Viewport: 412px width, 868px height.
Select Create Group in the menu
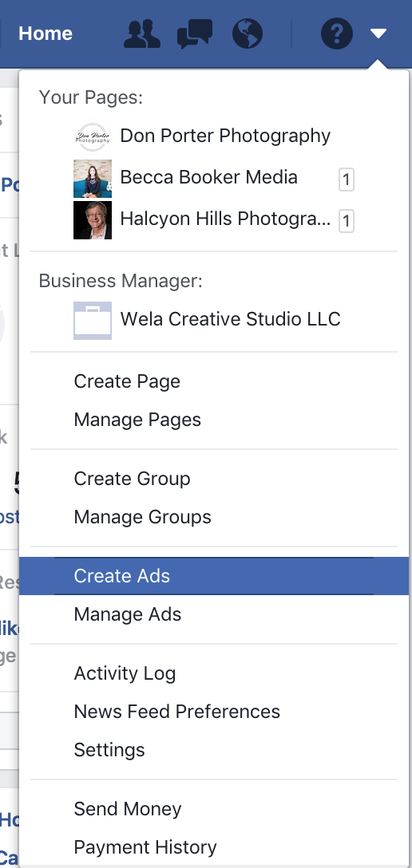133,479
